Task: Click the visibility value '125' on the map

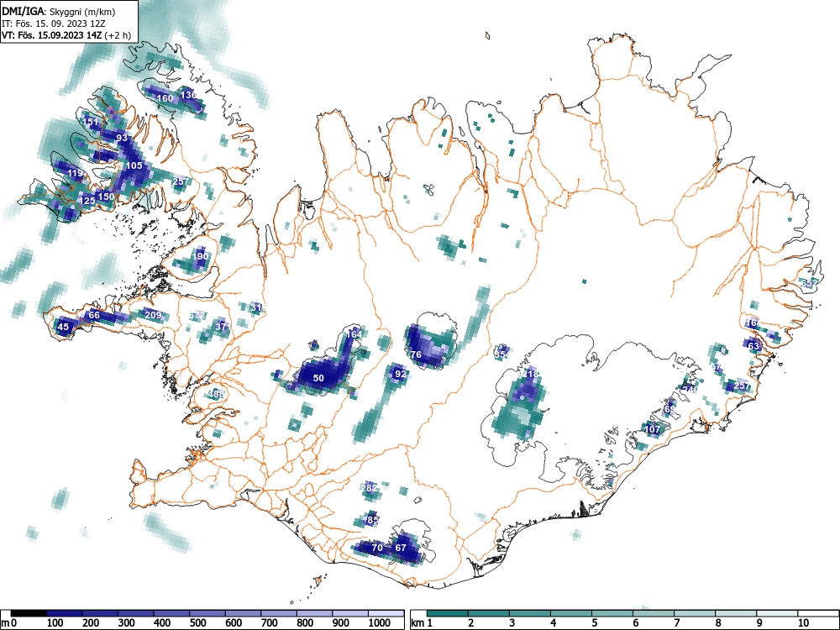Action: click(87, 202)
